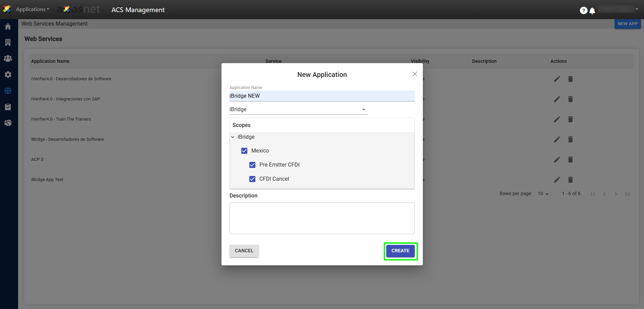Open the Applications menu

click(x=32, y=9)
